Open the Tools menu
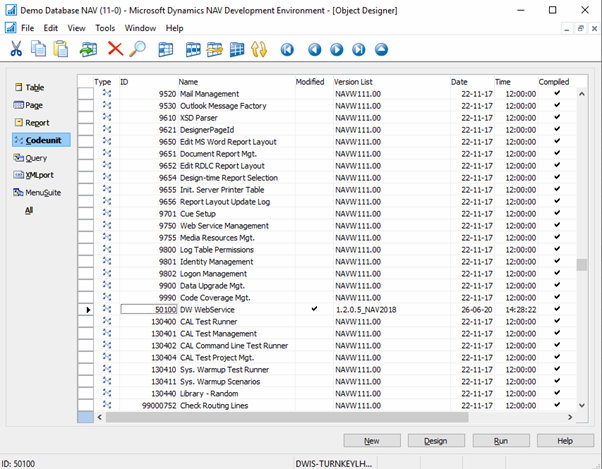Screen dimensions: 602x469 [x=105, y=28]
